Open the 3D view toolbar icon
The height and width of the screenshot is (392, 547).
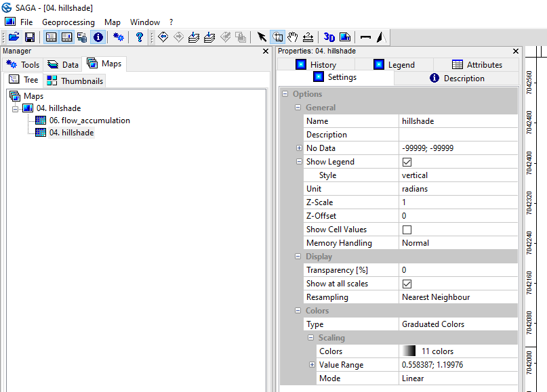pyautogui.click(x=329, y=37)
